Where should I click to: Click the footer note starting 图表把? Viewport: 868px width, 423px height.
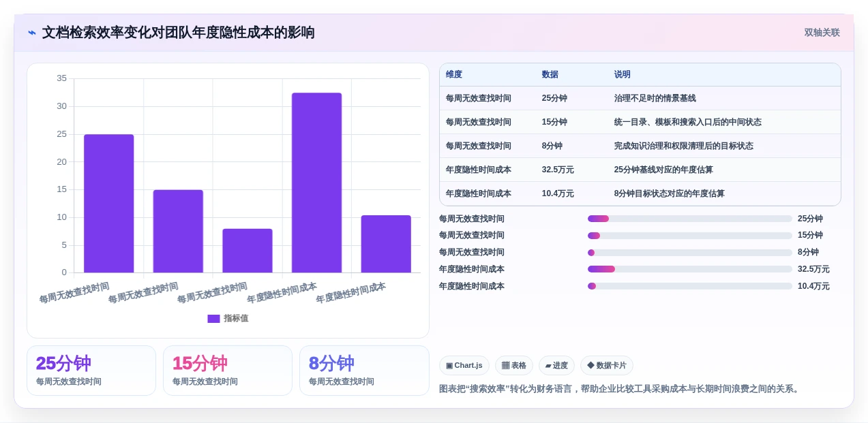[620, 389]
